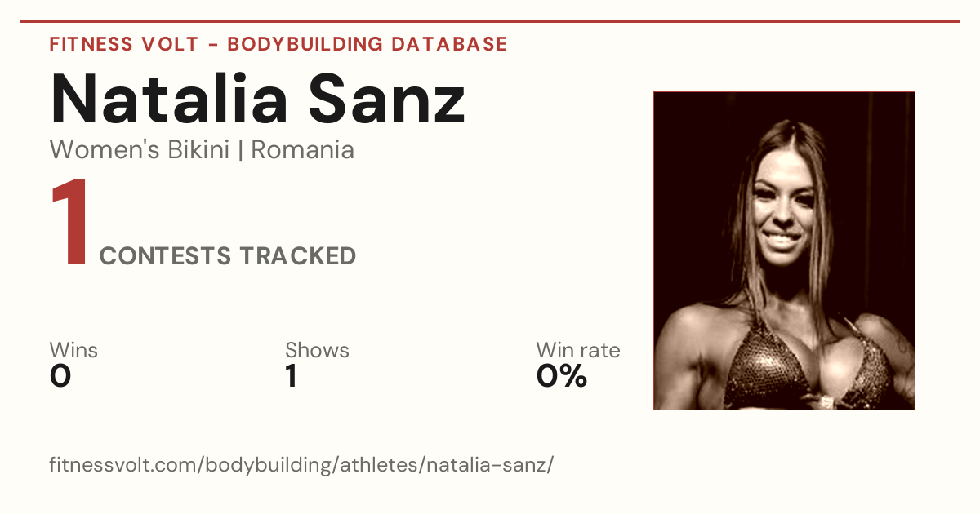Click the red top border line
The height and width of the screenshot is (514, 980).
click(490, 21)
